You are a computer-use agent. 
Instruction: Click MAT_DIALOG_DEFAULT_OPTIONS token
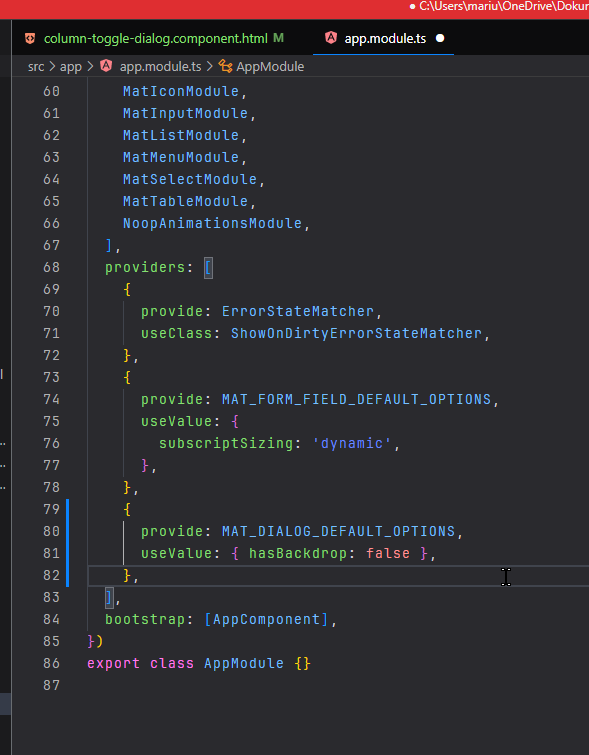click(x=338, y=531)
